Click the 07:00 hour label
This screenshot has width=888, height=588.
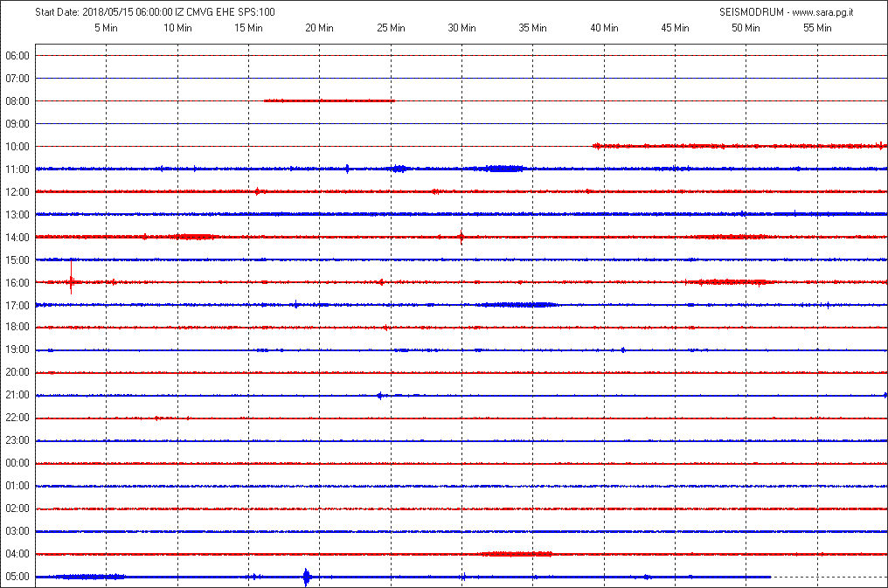pos(17,79)
